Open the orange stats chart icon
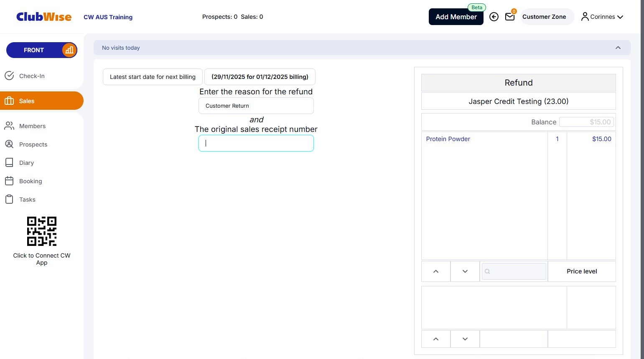This screenshot has height=359, width=644. [69, 50]
